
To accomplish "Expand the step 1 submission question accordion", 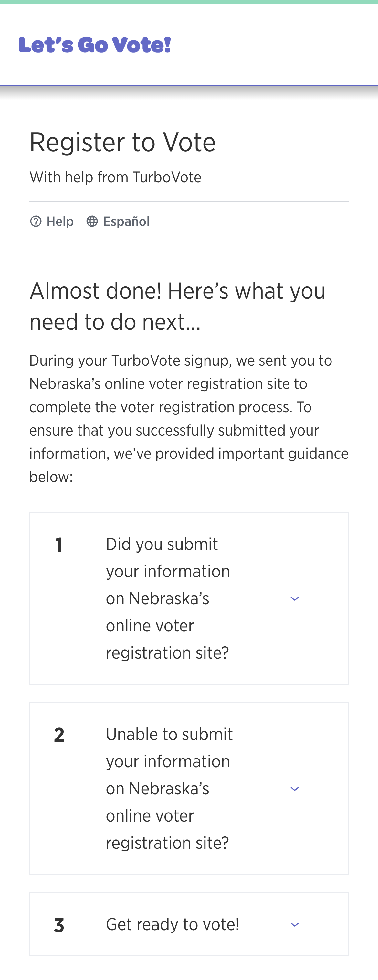I will [295, 598].
